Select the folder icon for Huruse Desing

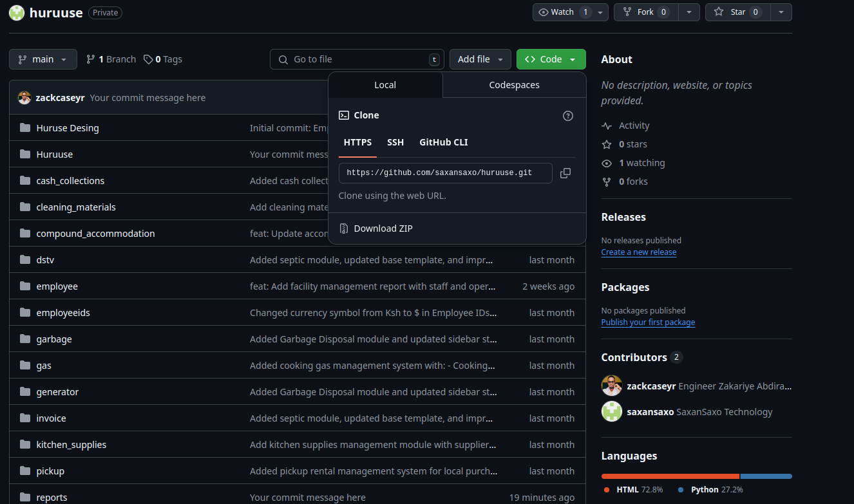[25, 128]
